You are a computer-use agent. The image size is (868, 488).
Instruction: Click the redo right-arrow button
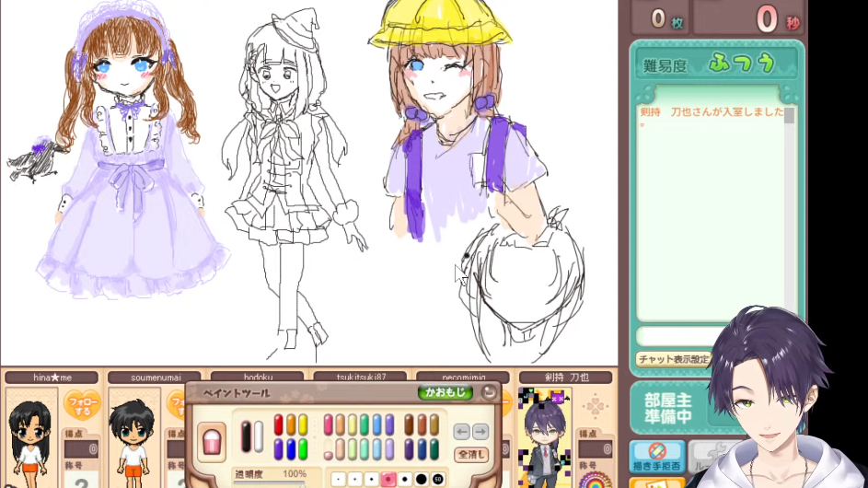[x=480, y=432]
